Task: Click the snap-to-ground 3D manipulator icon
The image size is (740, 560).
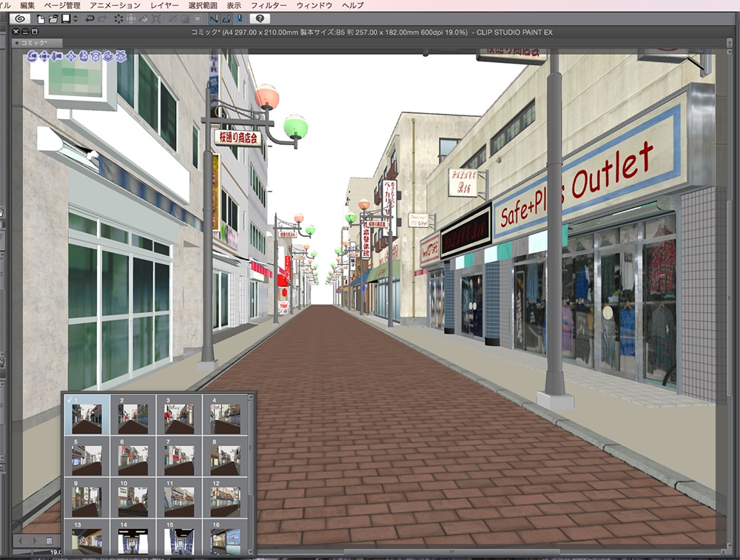Action: (x=121, y=57)
